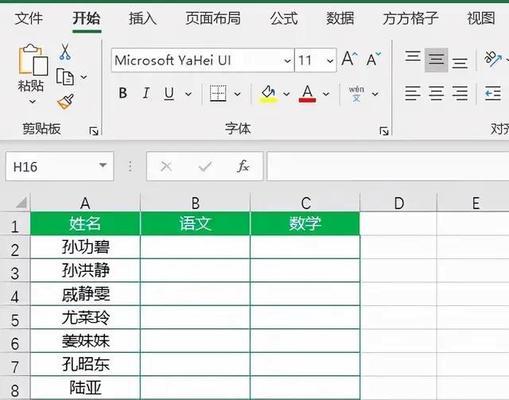Toggle middle vertical align button
The width and height of the screenshot is (509, 400).
point(436,60)
